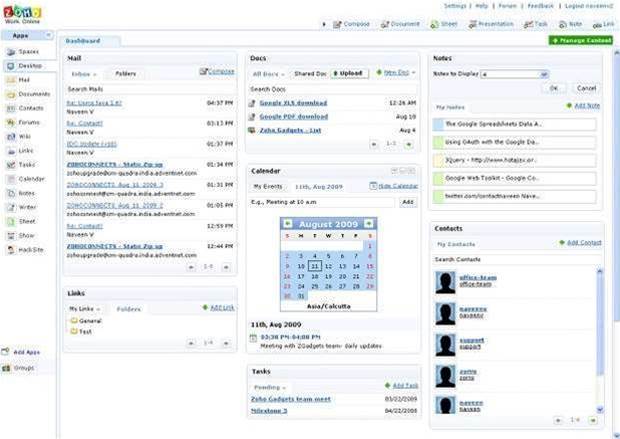Open Tasks app in sidebar
This screenshot has width=620, height=439.
point(22,165)
